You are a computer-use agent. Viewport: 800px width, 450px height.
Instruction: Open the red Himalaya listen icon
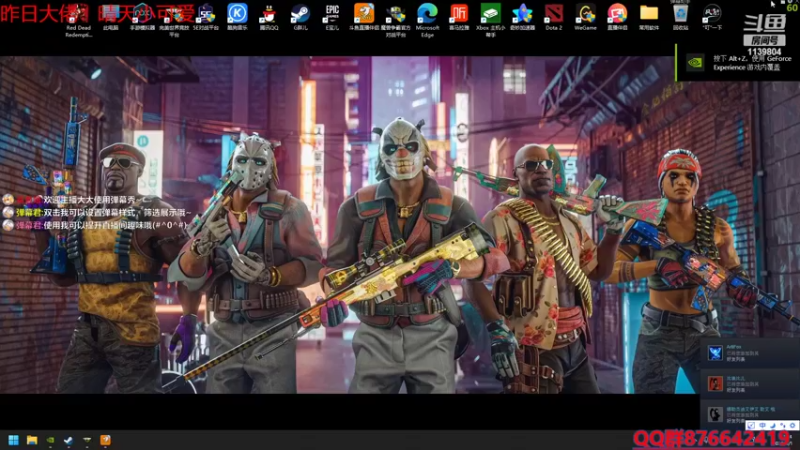tap(459, 17)
